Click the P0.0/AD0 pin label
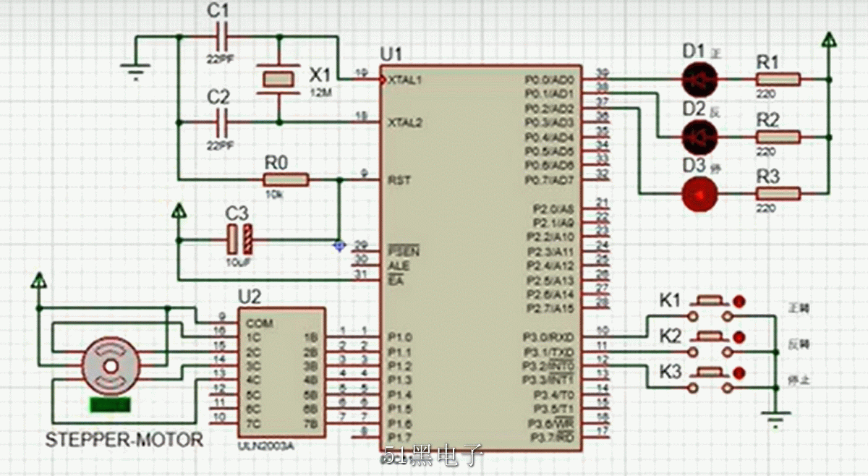Screen dimensions: 868x476 point(550,80)
